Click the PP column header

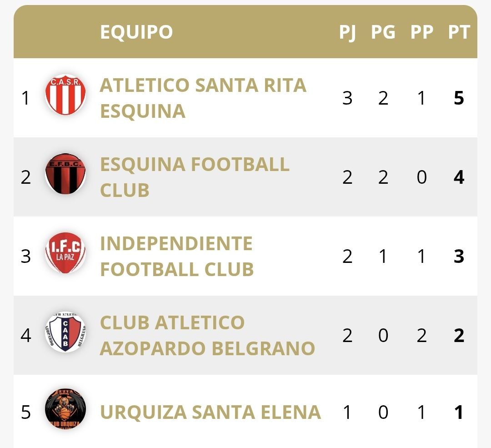coord(421,32)
